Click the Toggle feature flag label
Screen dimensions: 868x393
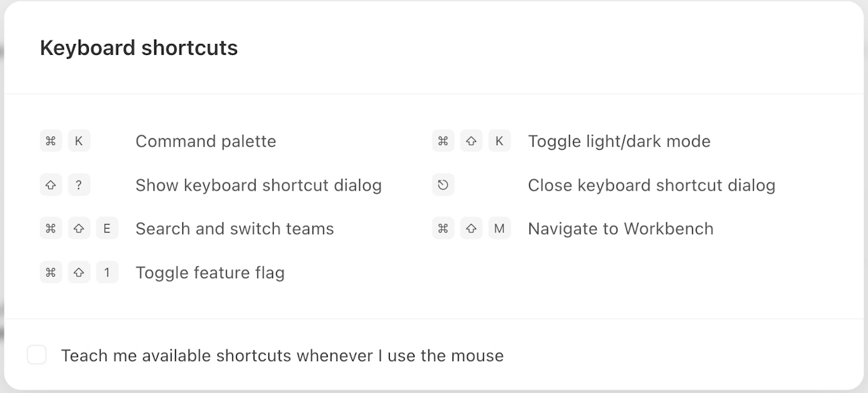(x=210, y=273)
